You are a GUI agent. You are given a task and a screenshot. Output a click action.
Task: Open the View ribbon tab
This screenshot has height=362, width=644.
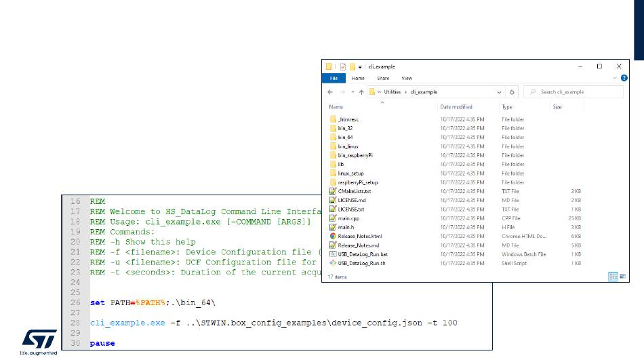pyautogui.click(x=407, y=78)
